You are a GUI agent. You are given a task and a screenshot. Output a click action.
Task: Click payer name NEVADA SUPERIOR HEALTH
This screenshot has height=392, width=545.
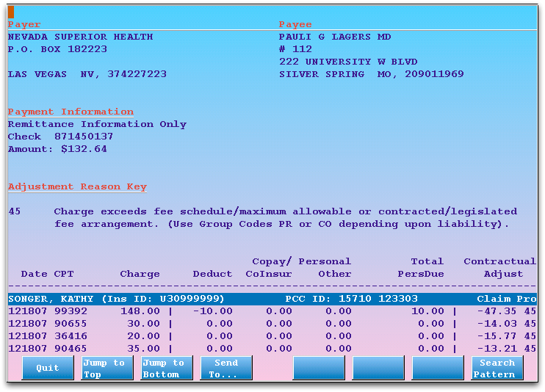point(80,37)
